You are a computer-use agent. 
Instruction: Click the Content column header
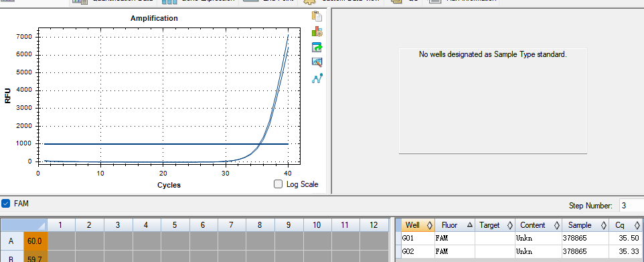(538, 225)
